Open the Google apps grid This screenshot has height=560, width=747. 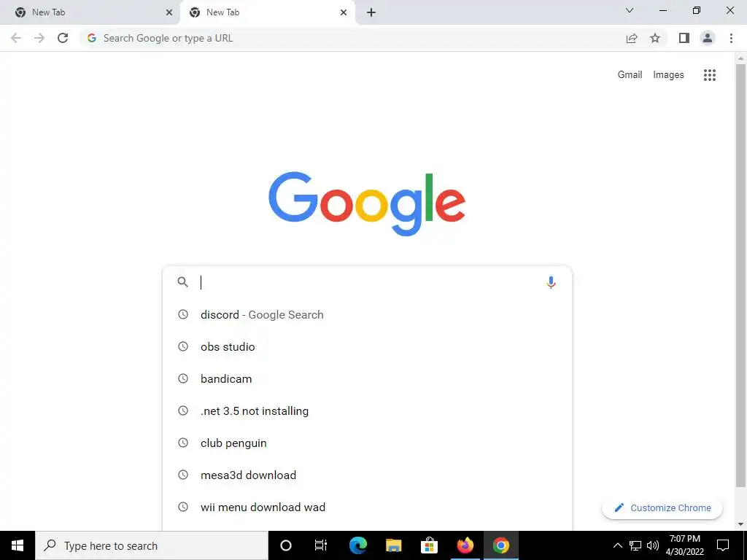709,75
